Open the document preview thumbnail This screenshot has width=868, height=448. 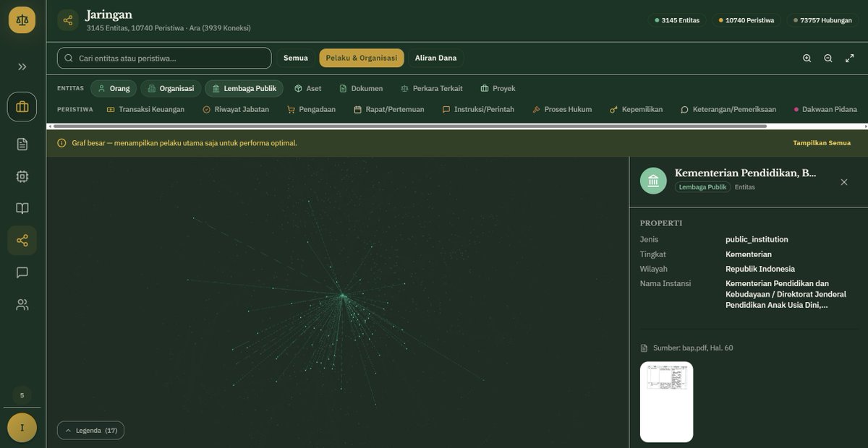click(666, 400)
